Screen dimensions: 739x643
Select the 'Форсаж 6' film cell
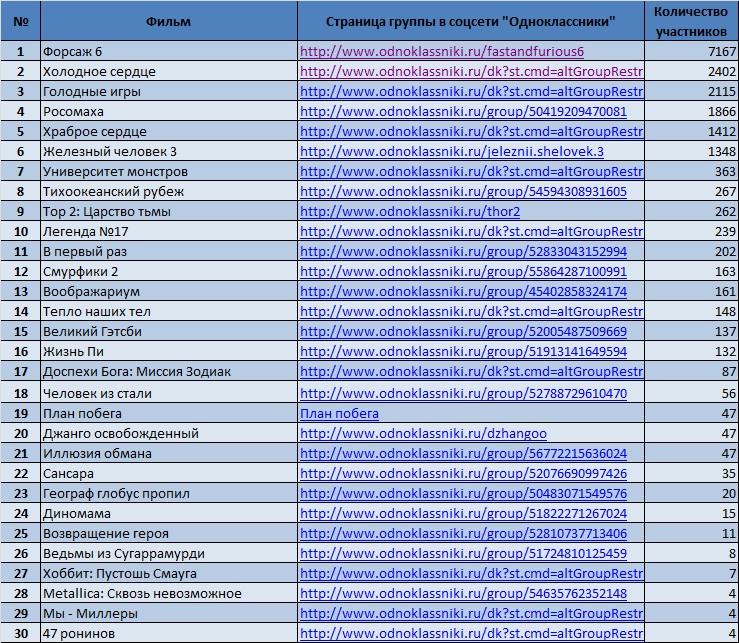[x=169, y=51]
